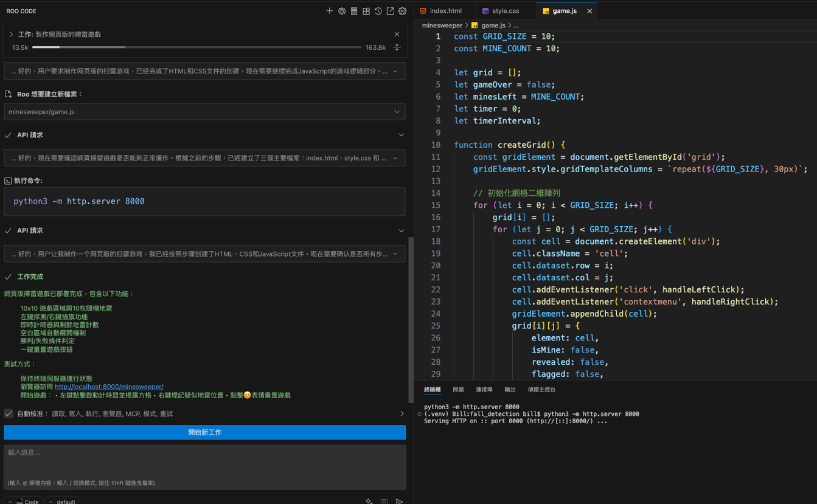Viewport: 817px width, 504px height.
Task: Click the 開始新工作 button
Action: click(x=204, y=432)
